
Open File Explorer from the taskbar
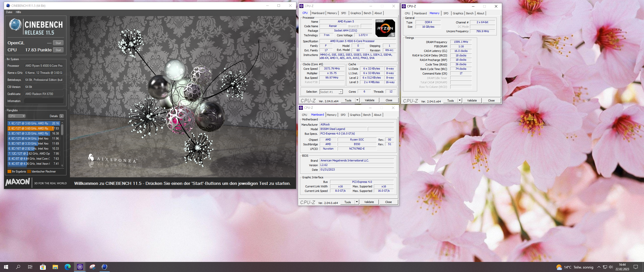[55, 267]
